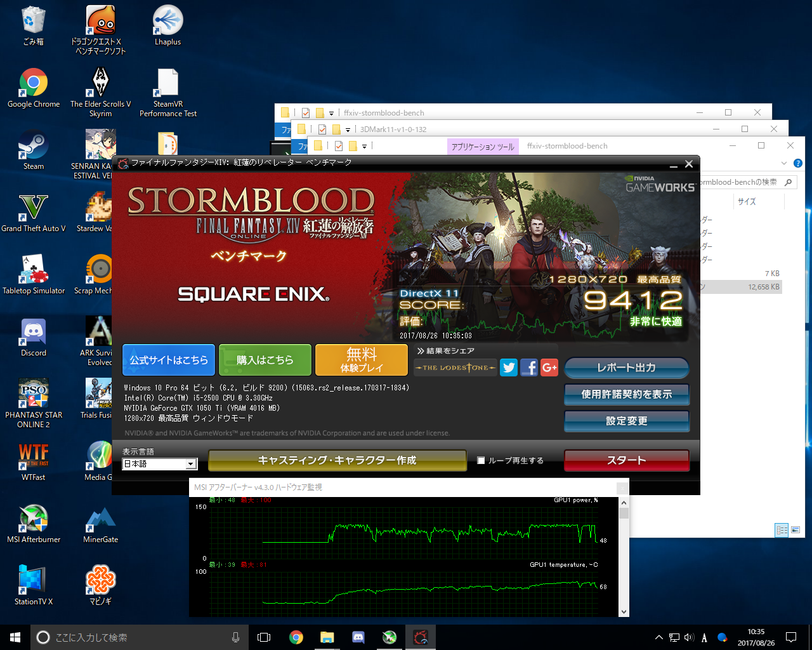Screen dimensions: 812x650
Task: Open Discord from the taskbar
Action: coord(358,637)
